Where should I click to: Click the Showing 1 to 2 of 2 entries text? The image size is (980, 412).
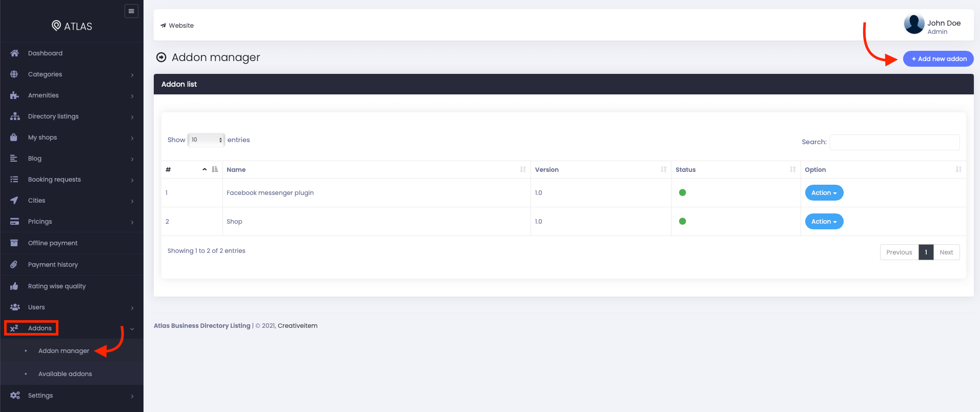pyautogui.click(x=207, y=251)
